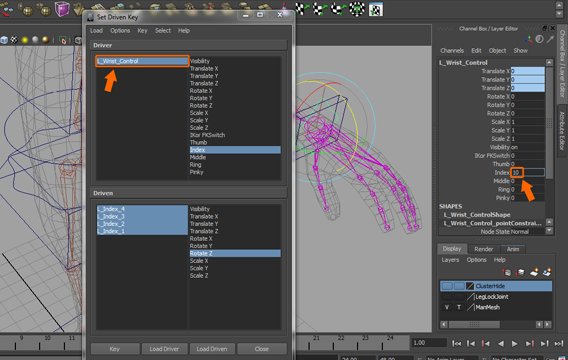Open the Key menu in Set Driven Key
568x360 pixels.
142,30
